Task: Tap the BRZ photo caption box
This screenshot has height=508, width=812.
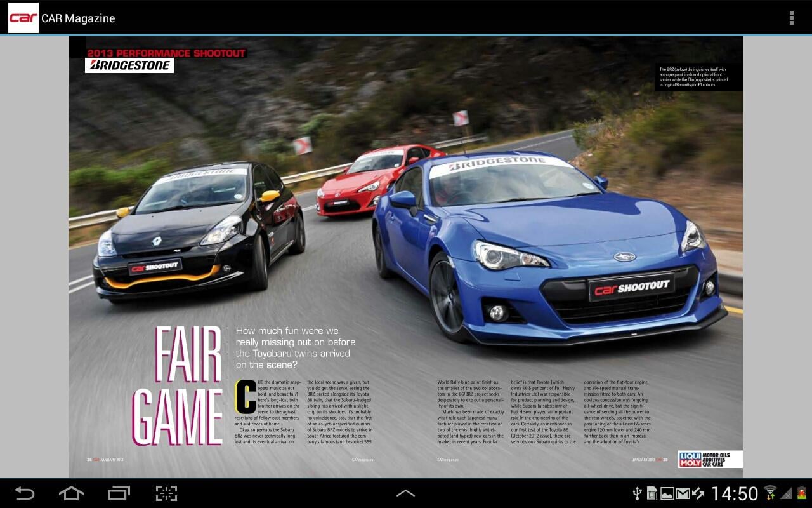Action: 698,77
